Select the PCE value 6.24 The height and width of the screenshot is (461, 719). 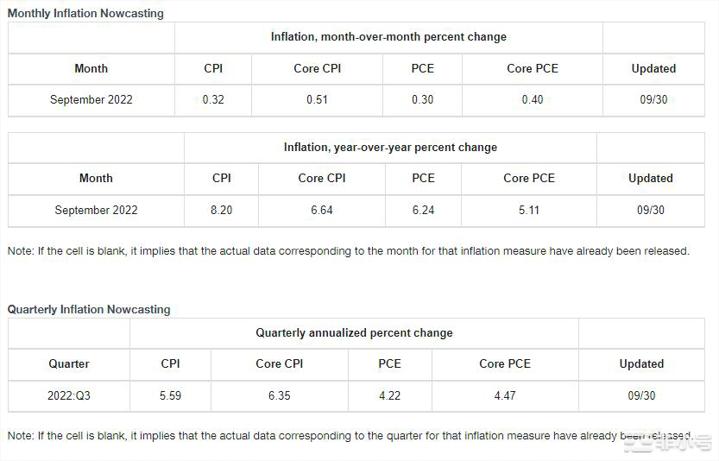(x=423, y=210)
